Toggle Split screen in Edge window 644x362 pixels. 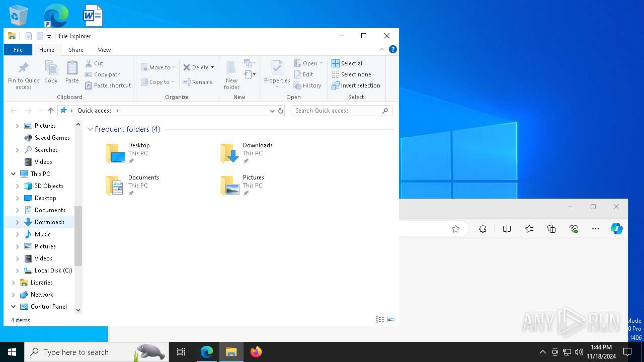point(507,229)
